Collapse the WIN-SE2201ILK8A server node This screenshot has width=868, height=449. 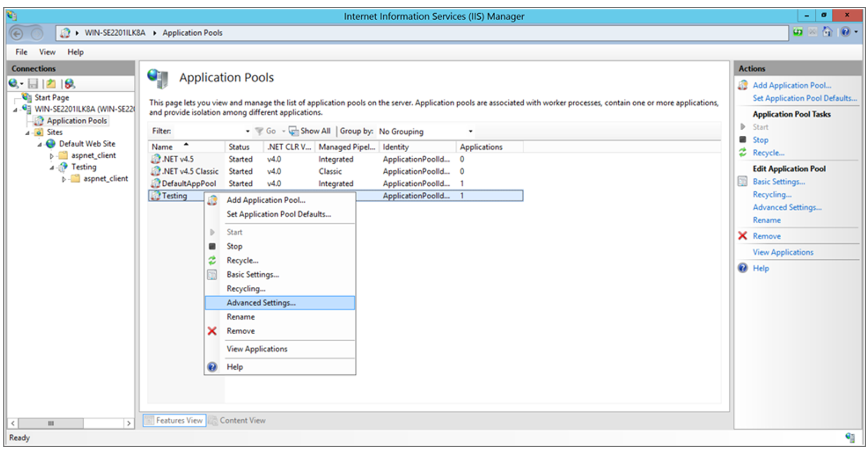15,109
